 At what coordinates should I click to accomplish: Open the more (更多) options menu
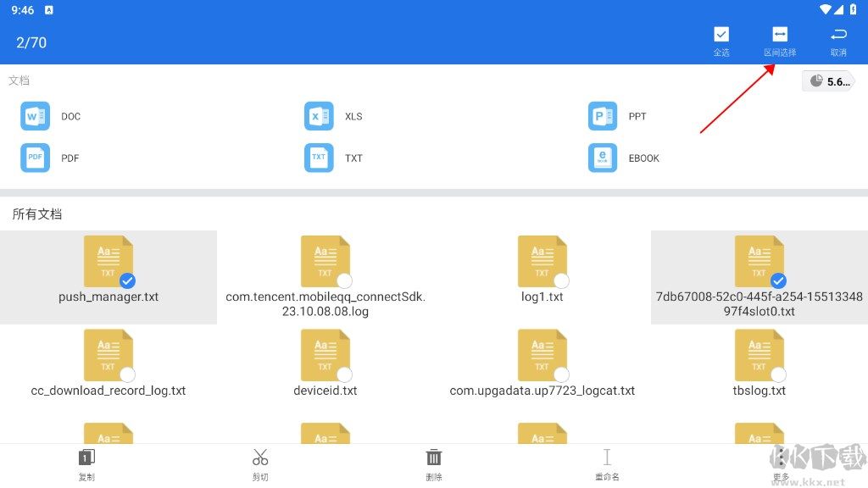click(x=781, y=462)
